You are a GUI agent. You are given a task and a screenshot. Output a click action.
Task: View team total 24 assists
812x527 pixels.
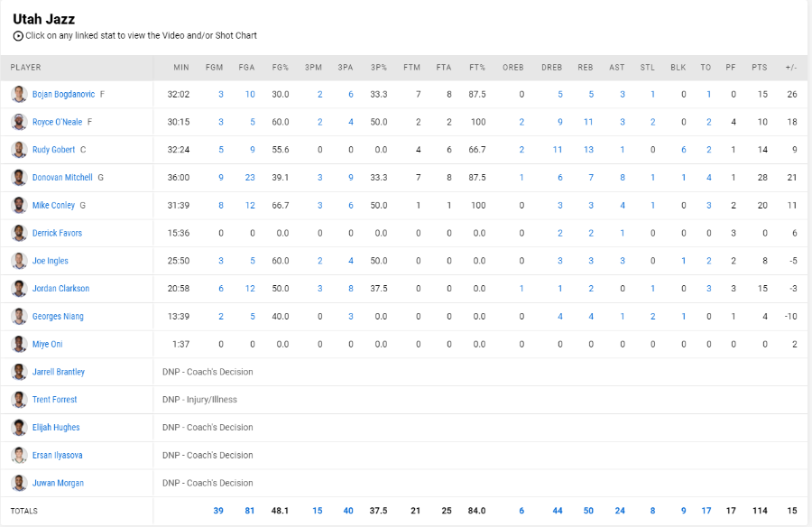click(619, 511)
